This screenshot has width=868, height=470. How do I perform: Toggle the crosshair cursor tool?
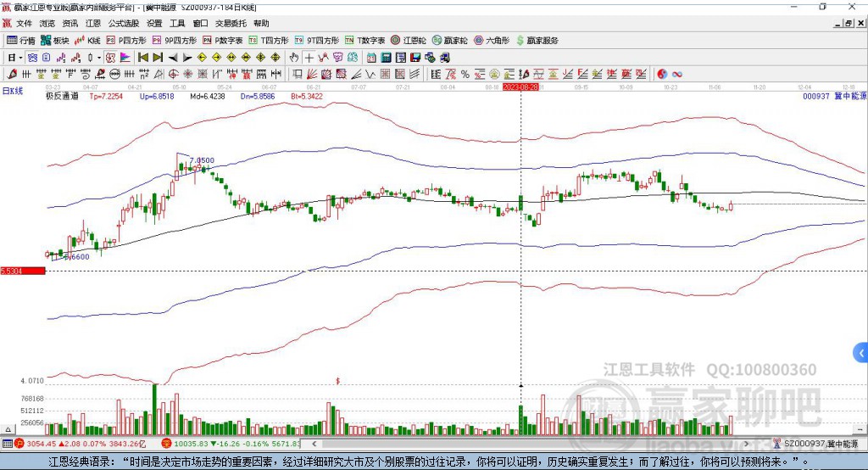pos(309,58)
